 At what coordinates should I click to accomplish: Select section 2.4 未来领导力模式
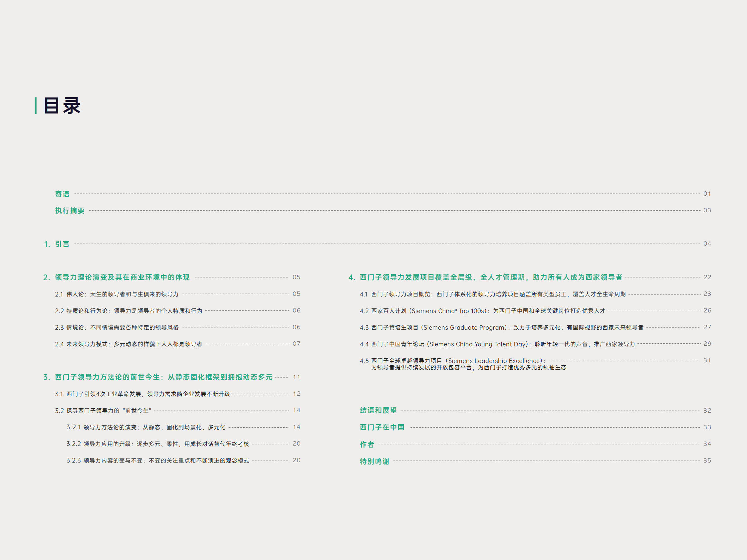(129, 344)
